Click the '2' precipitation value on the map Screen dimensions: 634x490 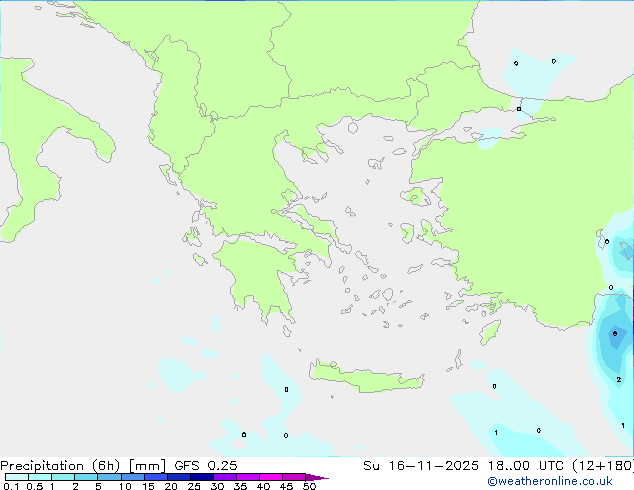[x=619, y=379]
